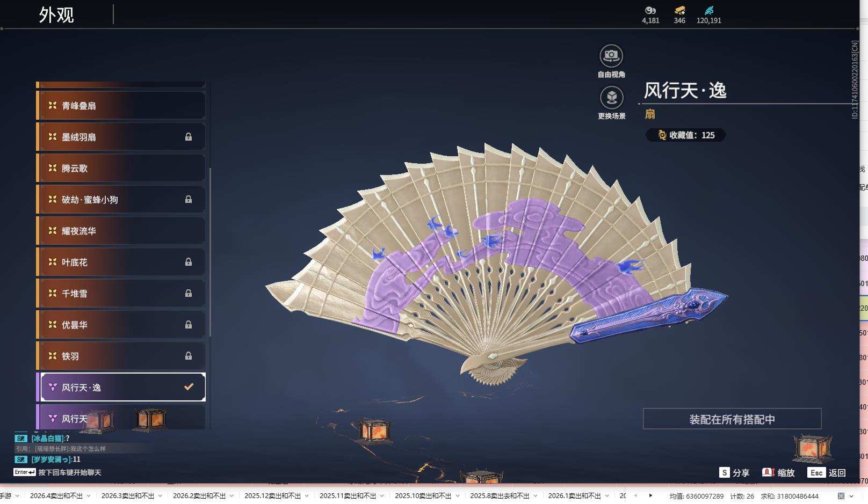Switch to the 2026.3卖出和不出 sheet tab
The width and height of the screenshot is (868, 504).
point(127,496)
